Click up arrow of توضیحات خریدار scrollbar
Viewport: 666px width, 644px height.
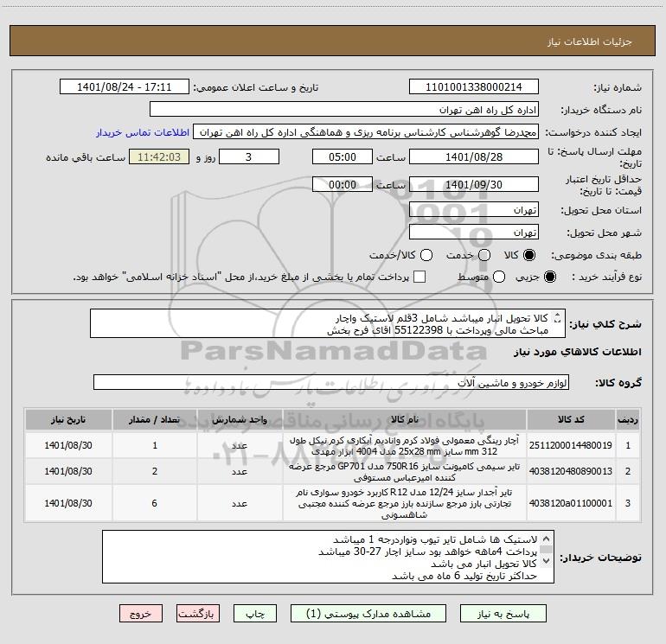click(x=547, y=539)
